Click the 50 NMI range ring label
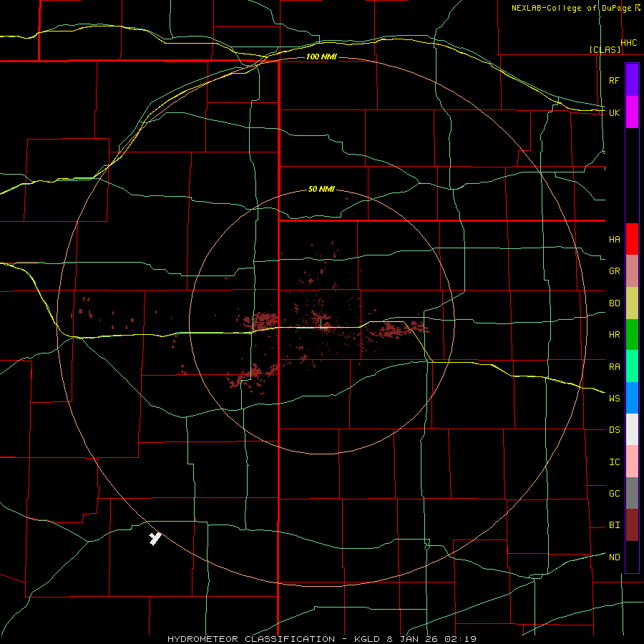The height and width of the screenshot is (644, 644). (x=321, y=190)
